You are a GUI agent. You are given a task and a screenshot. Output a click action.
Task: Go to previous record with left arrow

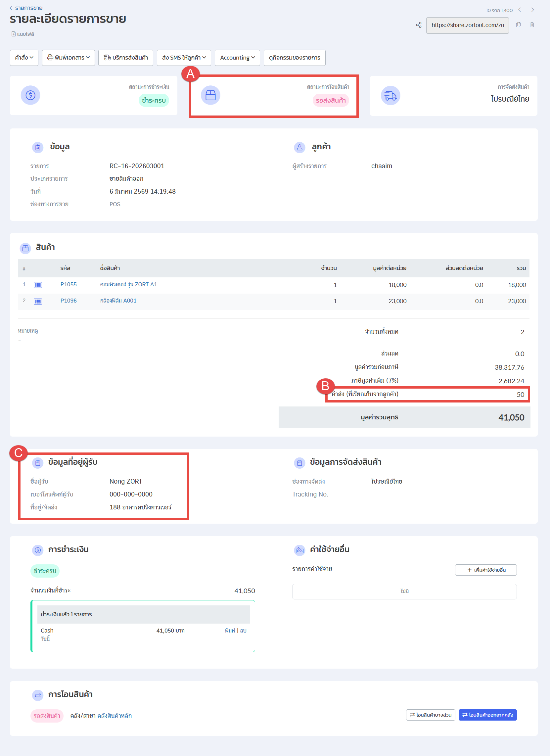coord(520,10)
